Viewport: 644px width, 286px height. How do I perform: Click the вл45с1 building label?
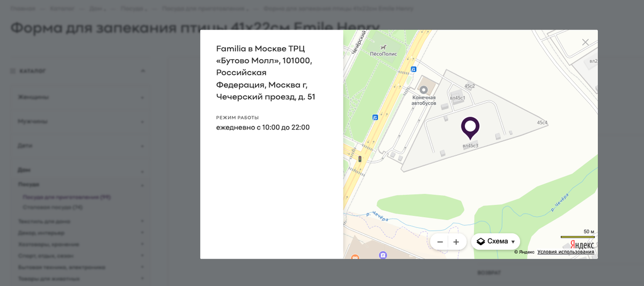point(457,98)
